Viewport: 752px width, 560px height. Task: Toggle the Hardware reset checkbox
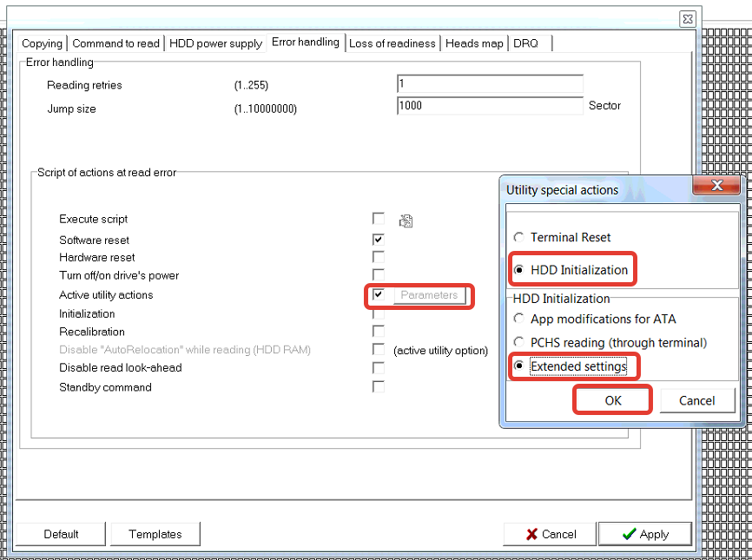pos(378,257)
